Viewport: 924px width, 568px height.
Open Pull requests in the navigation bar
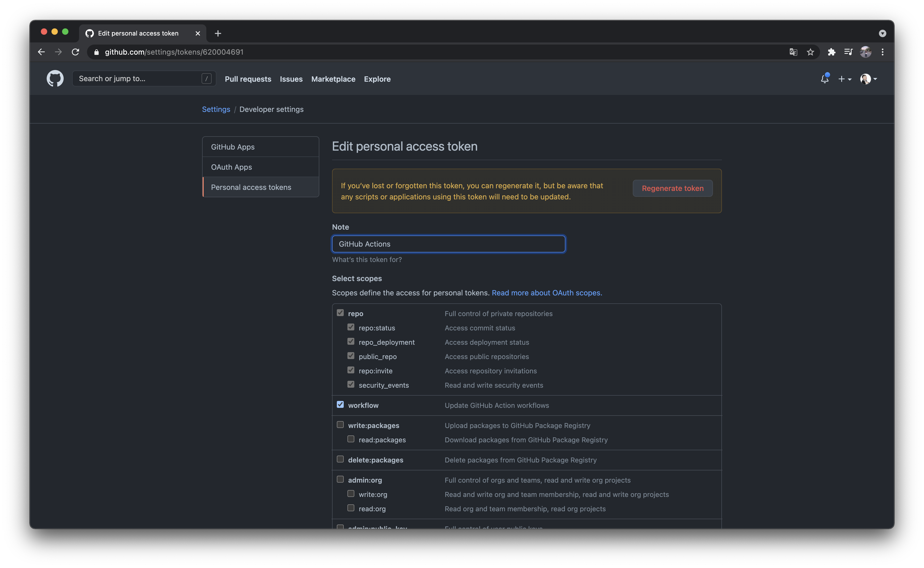pyautogui.click(x=248, y=79)
